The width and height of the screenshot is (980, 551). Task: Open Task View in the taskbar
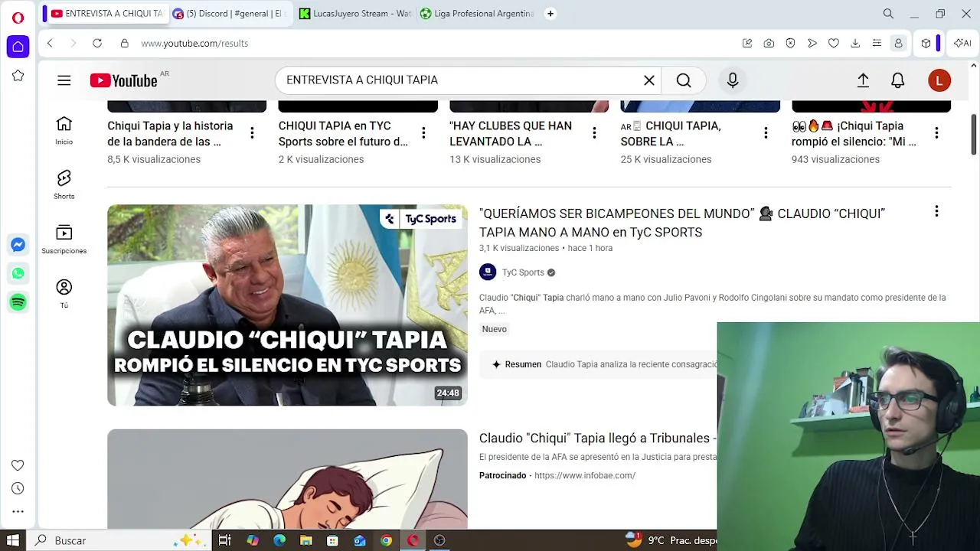coord(224,540)
